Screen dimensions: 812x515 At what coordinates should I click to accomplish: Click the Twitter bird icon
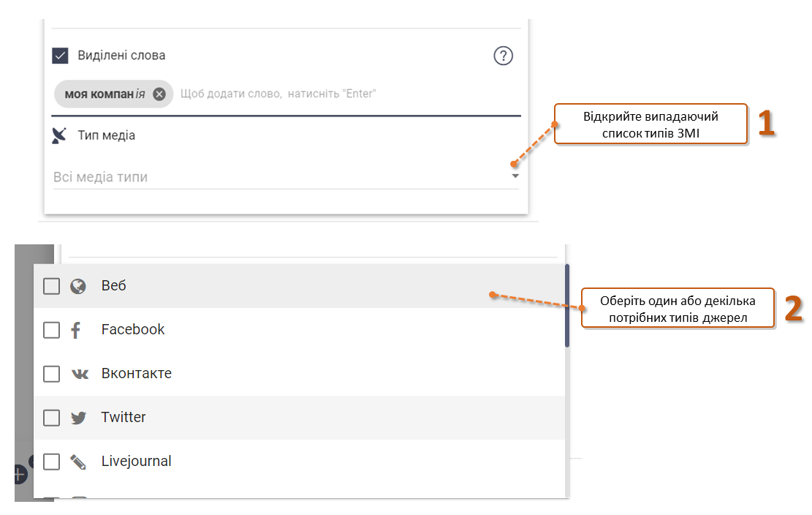[79, 418]
